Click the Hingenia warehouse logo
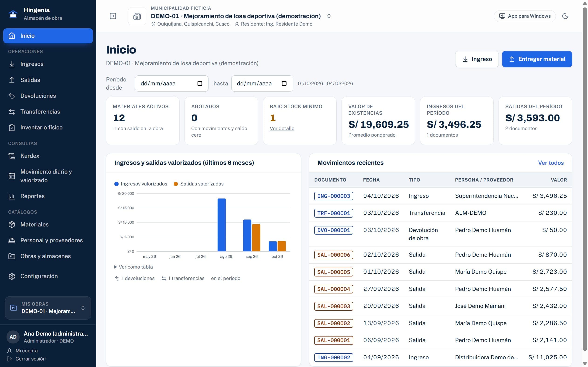 point(13,14)
